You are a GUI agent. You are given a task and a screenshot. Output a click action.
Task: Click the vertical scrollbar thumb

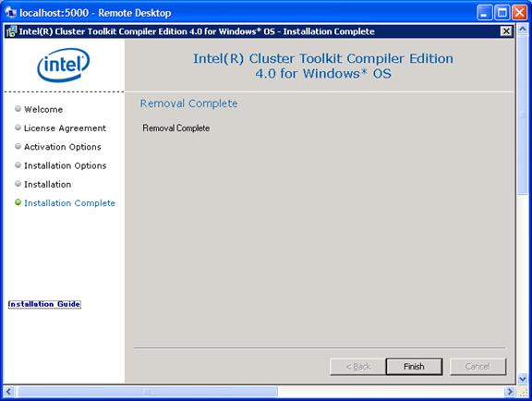pos(523,115)
